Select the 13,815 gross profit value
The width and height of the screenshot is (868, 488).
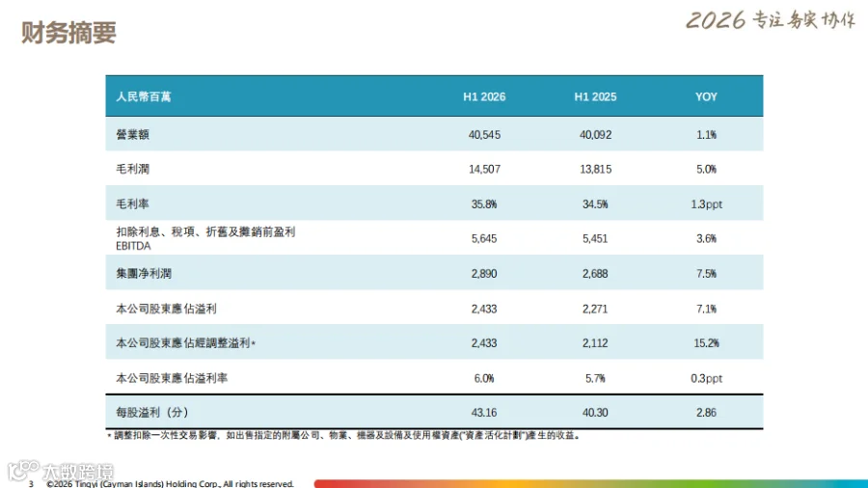point(596,170)
